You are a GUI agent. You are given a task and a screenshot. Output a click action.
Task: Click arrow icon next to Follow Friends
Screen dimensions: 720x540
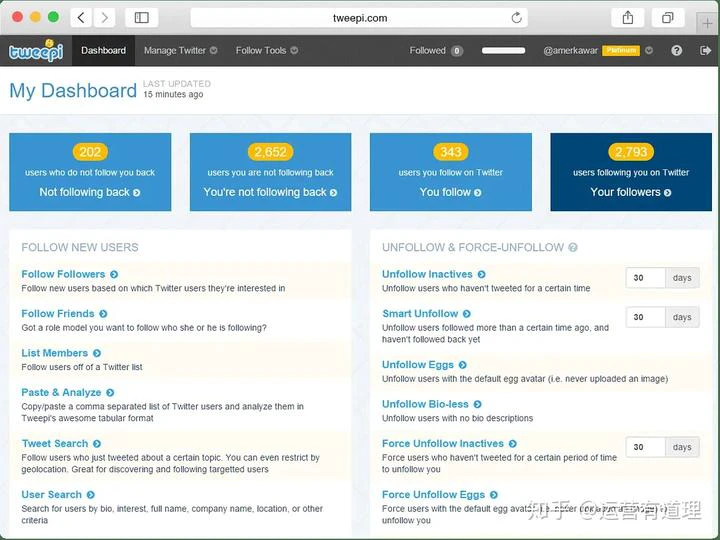tap(103, 314)
